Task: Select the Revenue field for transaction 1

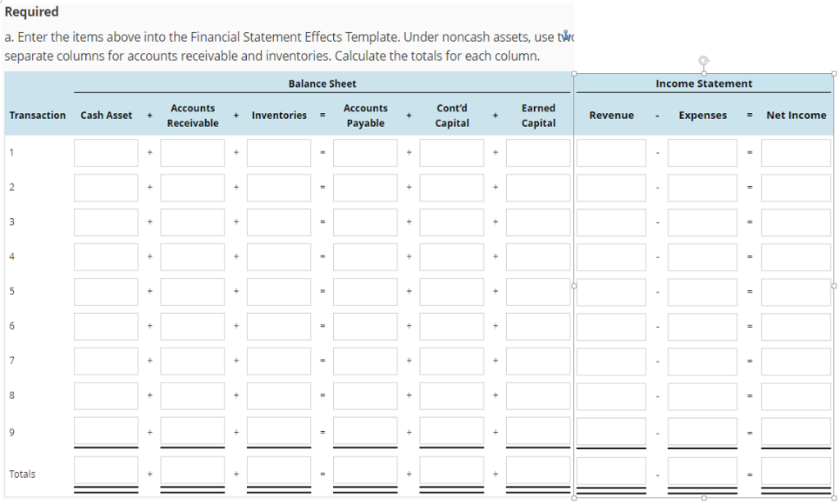Action: coord(611,153)
